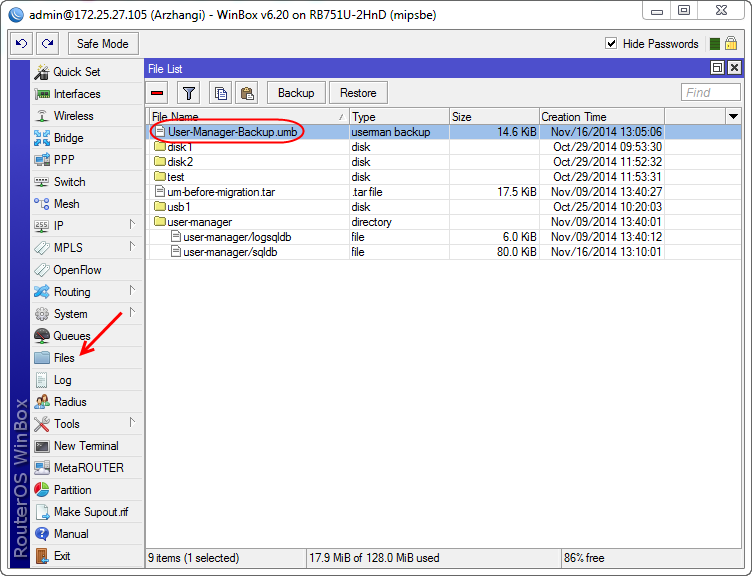Viewport: 752px width, 576px height.
Task: Select the user-manager directory row
Action: [444, 222]
